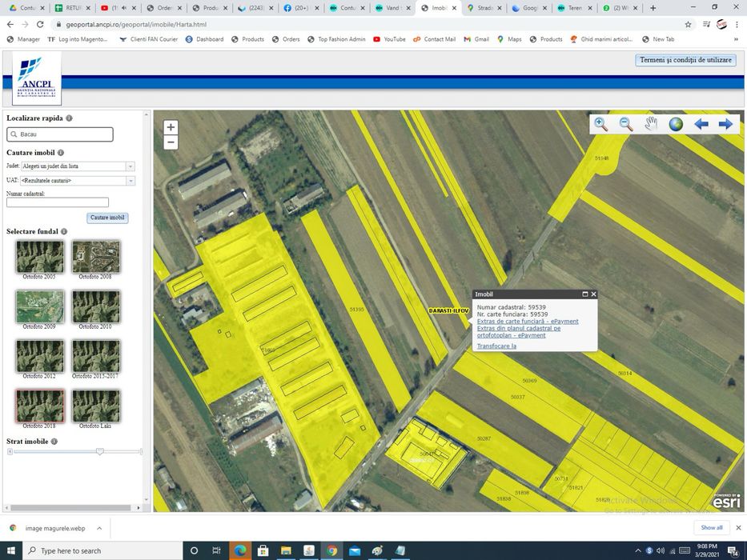
Task: Expand the downloads bar file options chevron
Action: [x=99, y=528]
